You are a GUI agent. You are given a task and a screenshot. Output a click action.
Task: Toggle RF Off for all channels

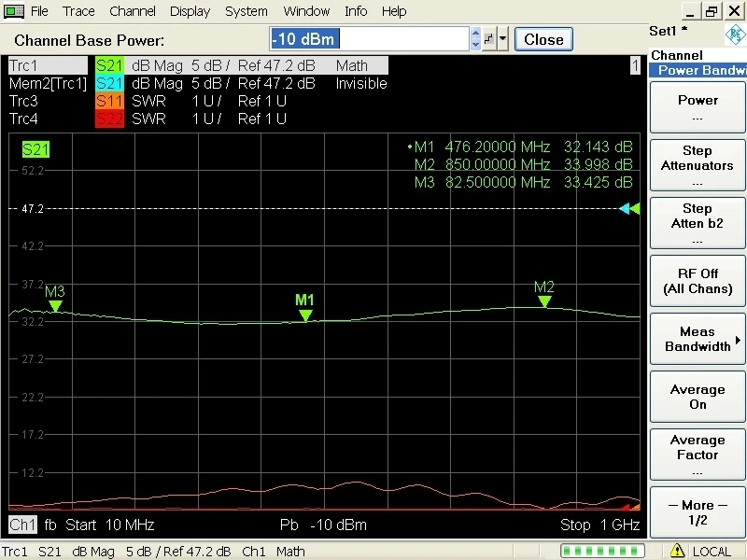(697, 281)
